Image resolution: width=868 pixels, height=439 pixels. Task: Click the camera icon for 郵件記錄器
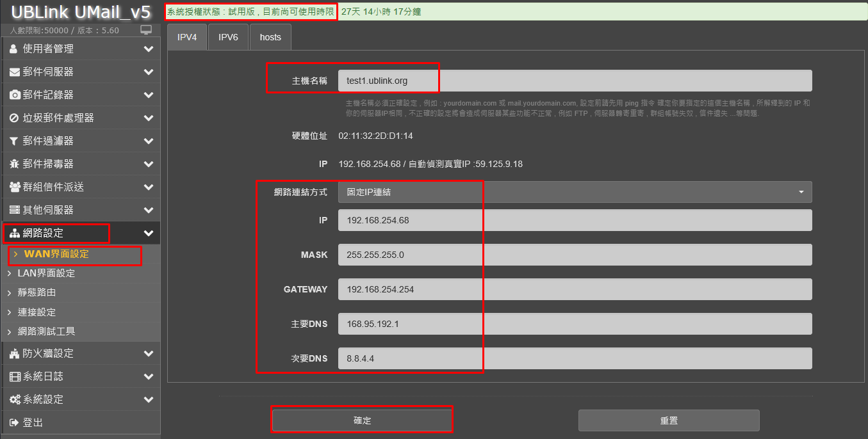point(15,95)
